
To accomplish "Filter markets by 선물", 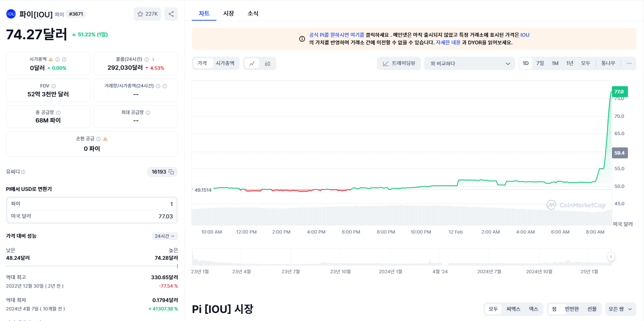I will [x=592, y=309].
